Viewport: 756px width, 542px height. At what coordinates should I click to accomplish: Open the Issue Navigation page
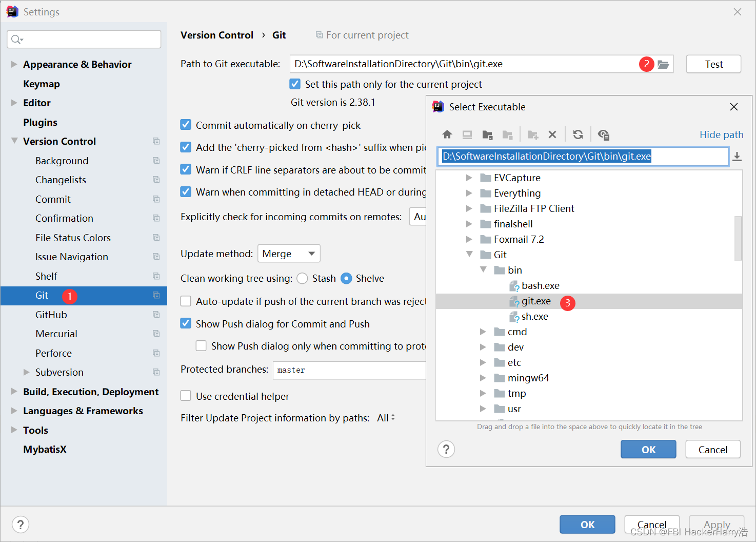[x=71, y=257]
